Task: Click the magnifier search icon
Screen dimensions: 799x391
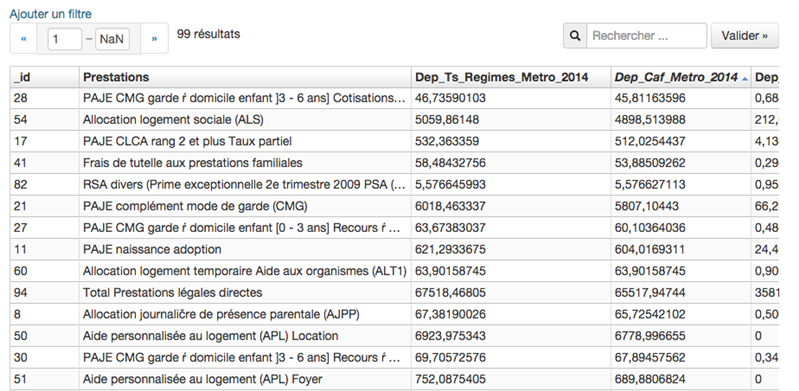Action: [575, 36]
